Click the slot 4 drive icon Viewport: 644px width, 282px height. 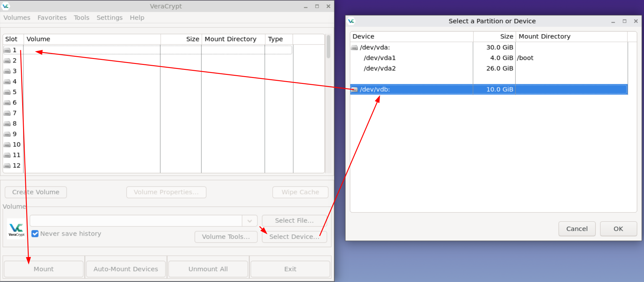7,82
